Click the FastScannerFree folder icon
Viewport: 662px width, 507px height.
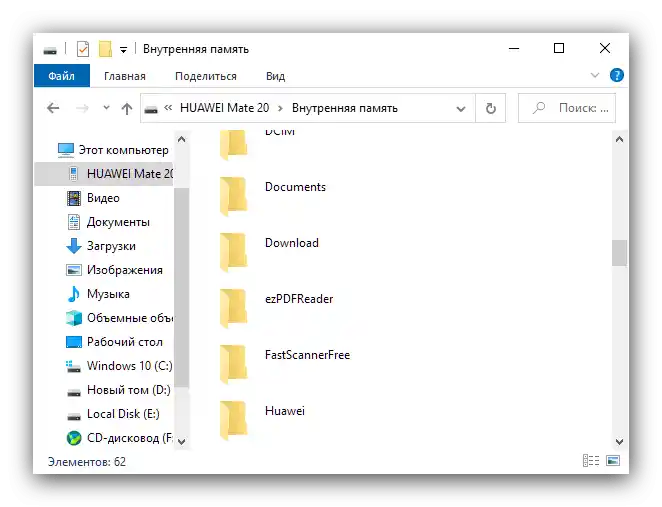[x=233, y=365]
